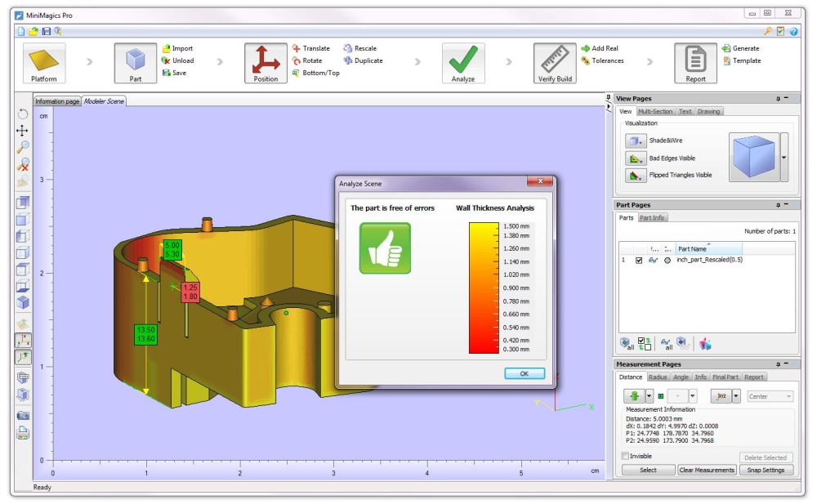This screenshot has width=817, height=504.
Task: Click the open folder icon in quick toolbar
Action: point(33,31)
